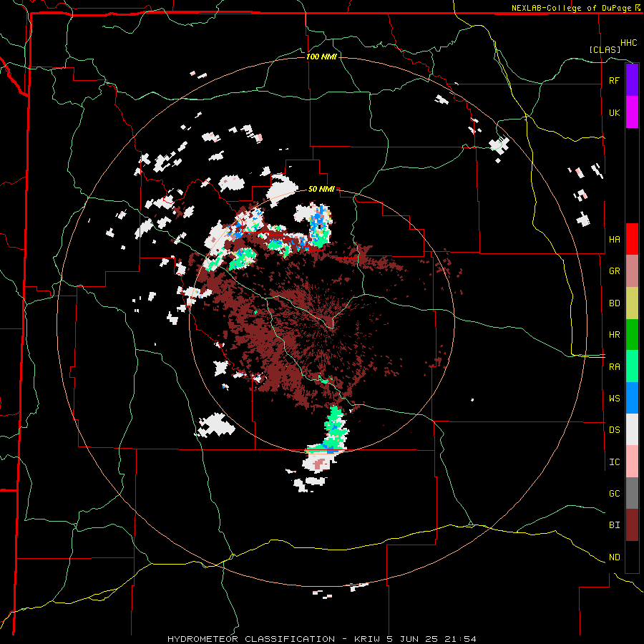Click the light pink IC legend swatch
The width and height of the screenshot is (644, 644).
click(x=632, y=462)
